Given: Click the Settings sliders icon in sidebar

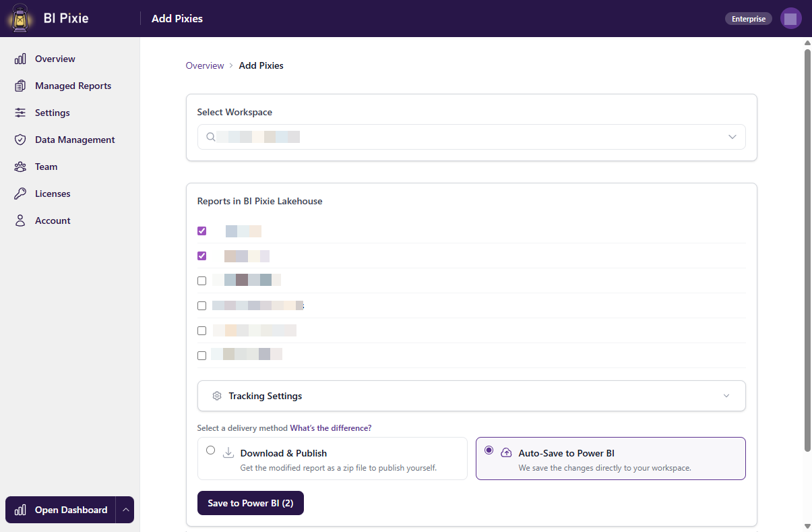Looking at the screenshot, I should coord(20,113).
